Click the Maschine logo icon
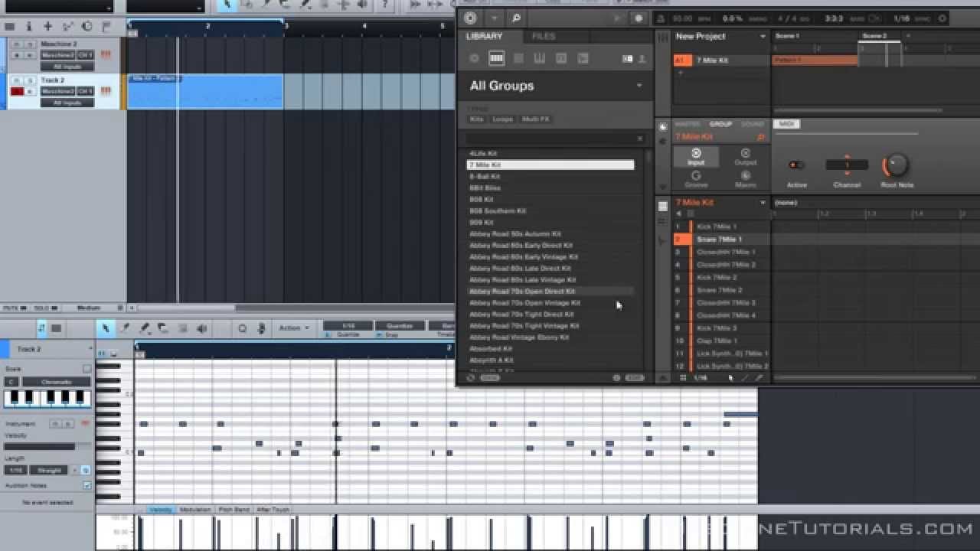The width and height of the screenshot is (980, 551). (x=470, y=18)
